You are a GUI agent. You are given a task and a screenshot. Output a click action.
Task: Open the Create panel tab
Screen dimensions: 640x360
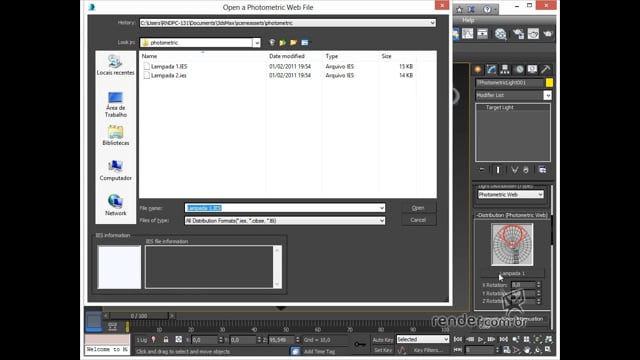(x=478, y=69)
